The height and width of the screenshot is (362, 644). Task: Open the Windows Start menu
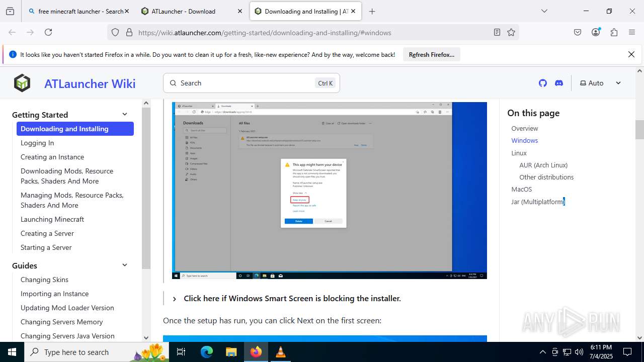12,352
